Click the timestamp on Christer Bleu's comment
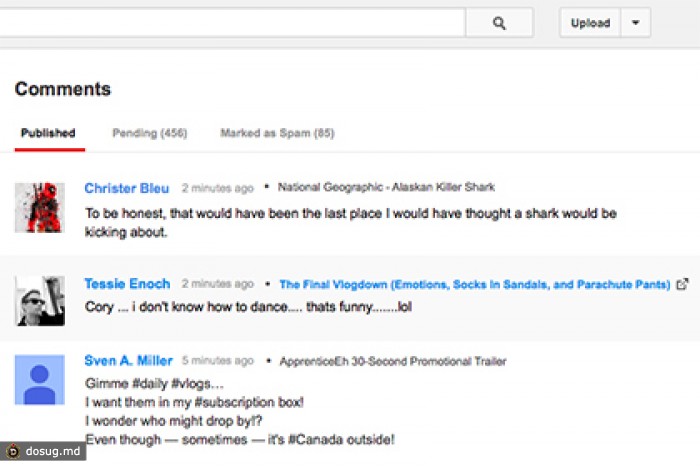This screenshot has width=700, height=466. [x=218, y=188]
